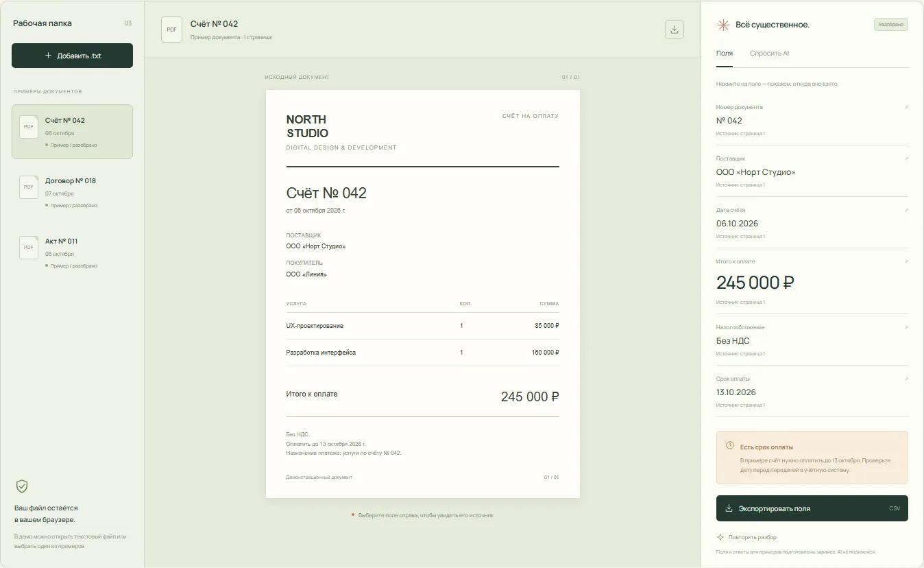
Task: Click the PDF file icon for Договор № 018
Action: pos(29,187)
